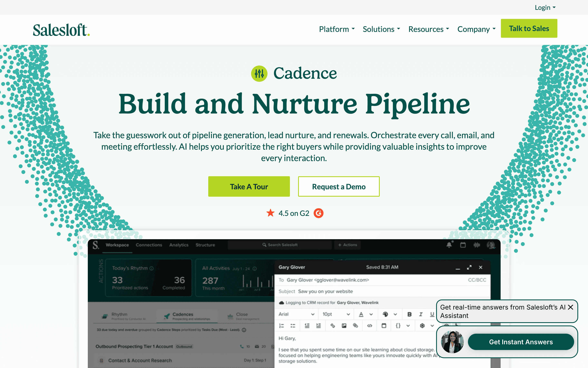
Task: Increase indent in the email editor
Action: tap(318, 326)
